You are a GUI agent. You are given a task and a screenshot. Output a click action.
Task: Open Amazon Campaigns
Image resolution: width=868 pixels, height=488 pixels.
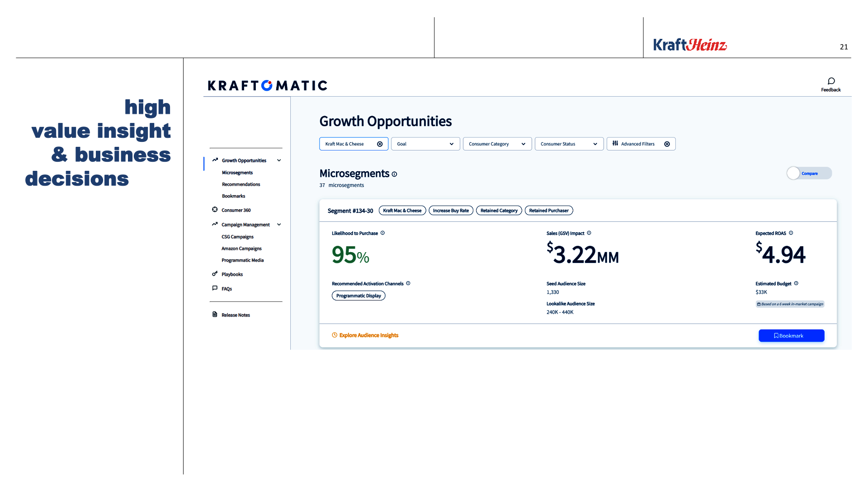tap(241, 249)
